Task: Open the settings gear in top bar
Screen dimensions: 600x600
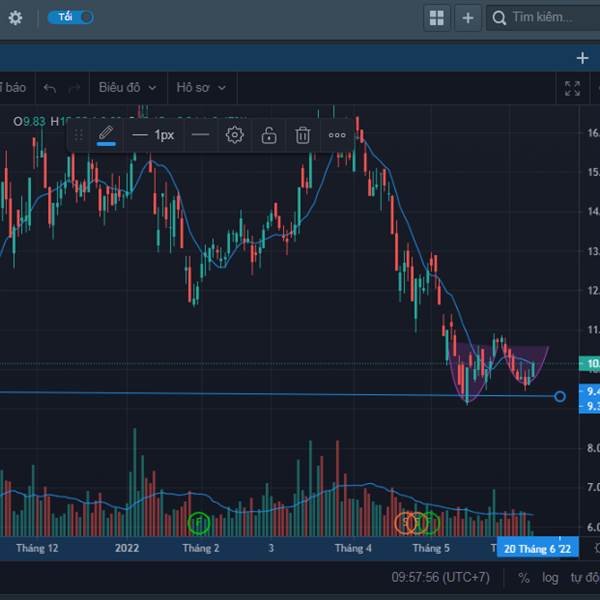Action: point(15,18)
